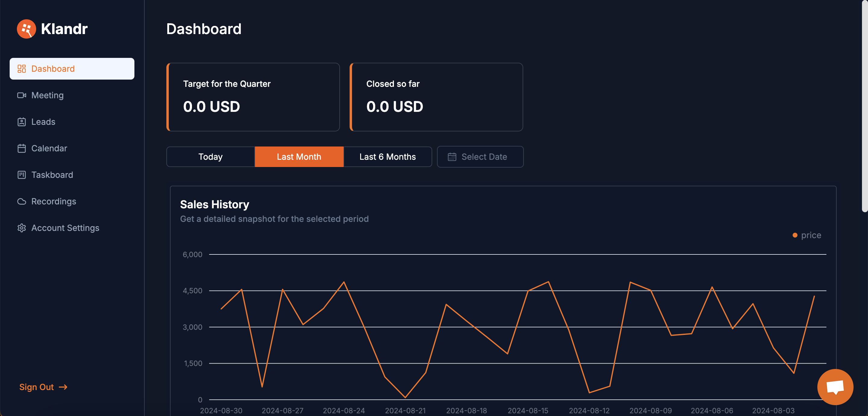Click the Sign Out link
Image resolution: width=868 pixels, height=416 pixels.
36,387
